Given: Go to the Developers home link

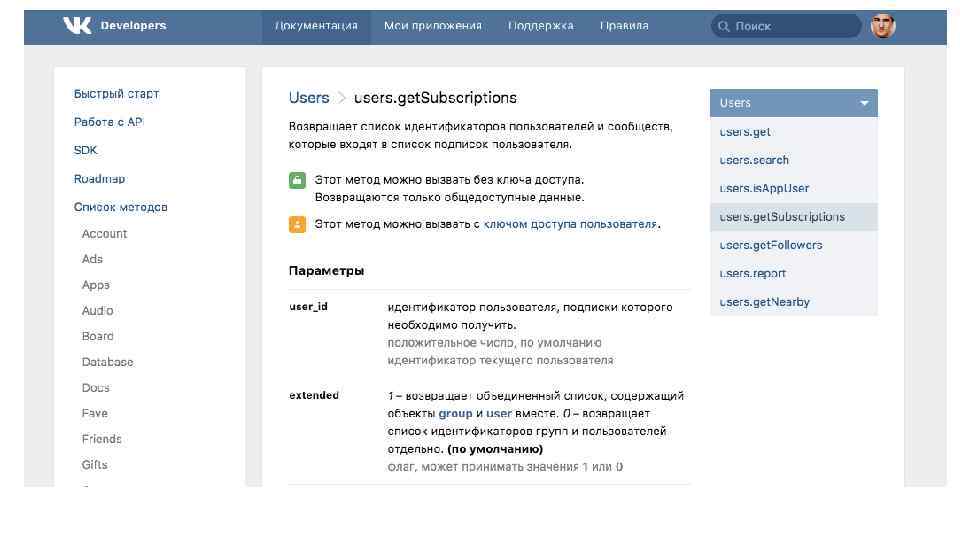Looking at the screenshot, I should pyautogui.click(x=133, y=26).
